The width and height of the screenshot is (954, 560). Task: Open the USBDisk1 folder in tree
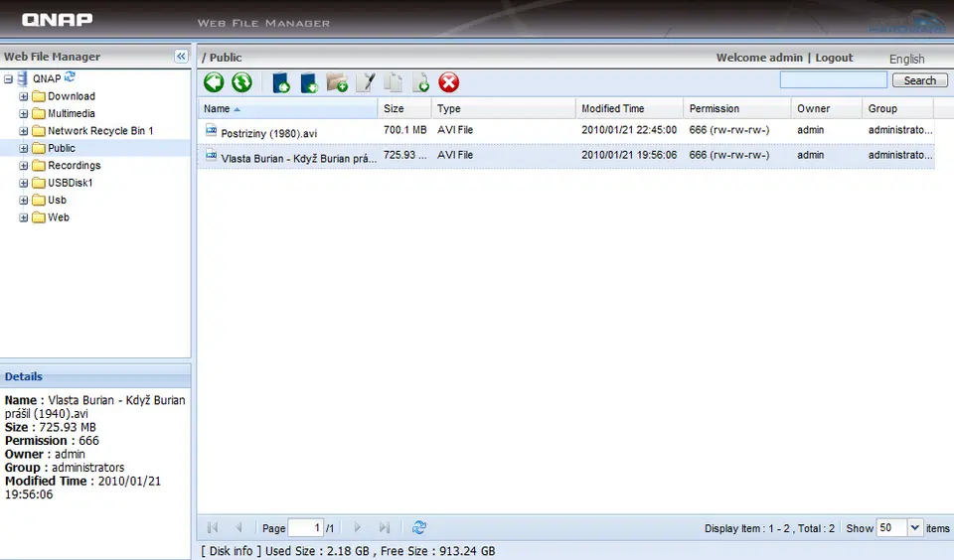point(70,183)
